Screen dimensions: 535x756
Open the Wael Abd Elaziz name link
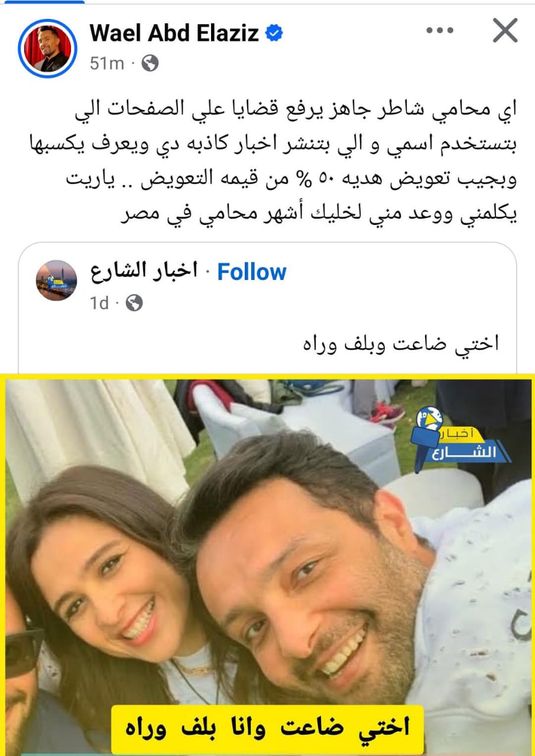coord(174,33)
